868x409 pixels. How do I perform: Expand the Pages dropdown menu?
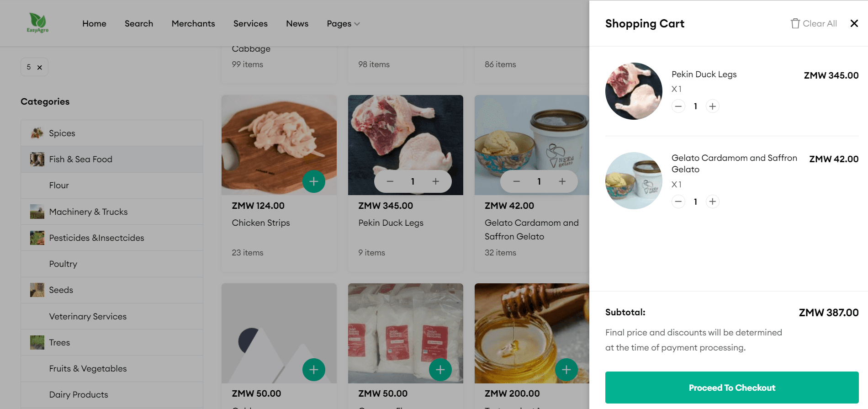pos(343,23)
